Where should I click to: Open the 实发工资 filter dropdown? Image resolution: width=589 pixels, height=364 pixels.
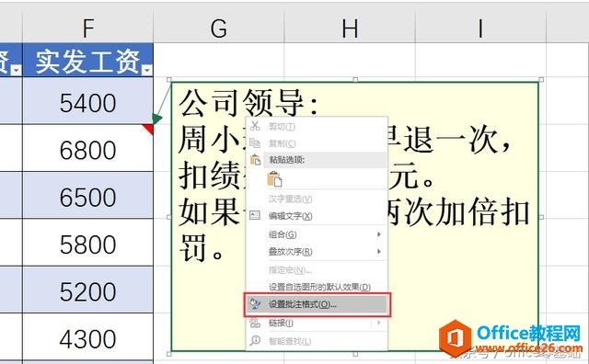click(x=147, y=70)
